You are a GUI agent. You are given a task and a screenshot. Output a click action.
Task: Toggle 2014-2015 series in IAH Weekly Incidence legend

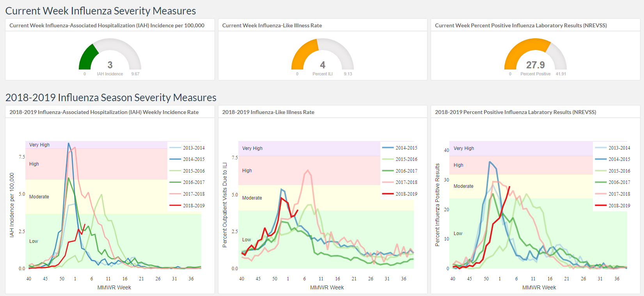[187, 159]
